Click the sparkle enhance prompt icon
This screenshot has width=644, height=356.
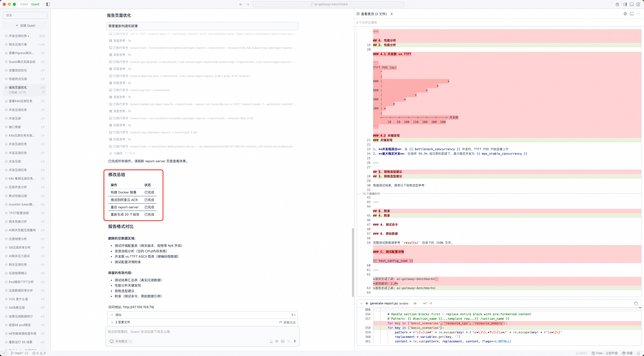pos(289,341)
